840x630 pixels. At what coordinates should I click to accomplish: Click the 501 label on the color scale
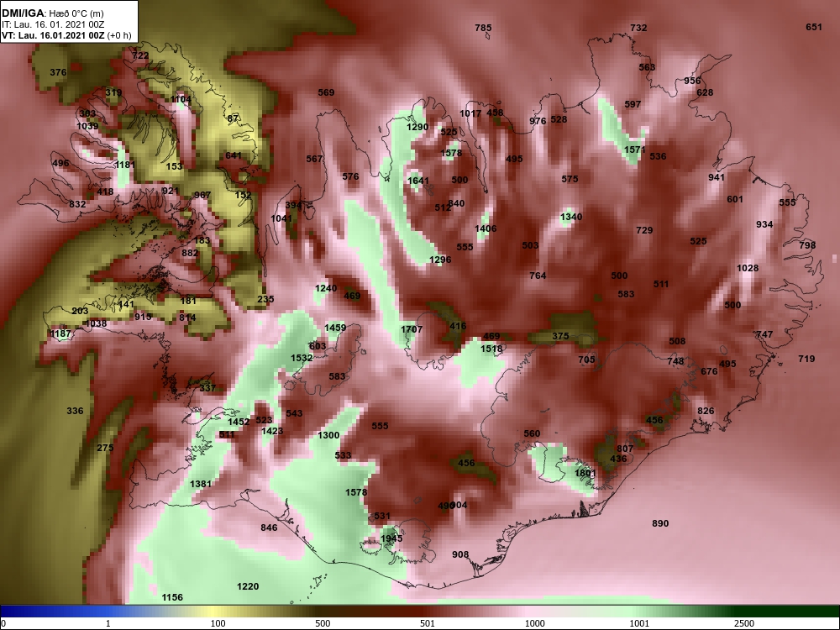[428, 623]
